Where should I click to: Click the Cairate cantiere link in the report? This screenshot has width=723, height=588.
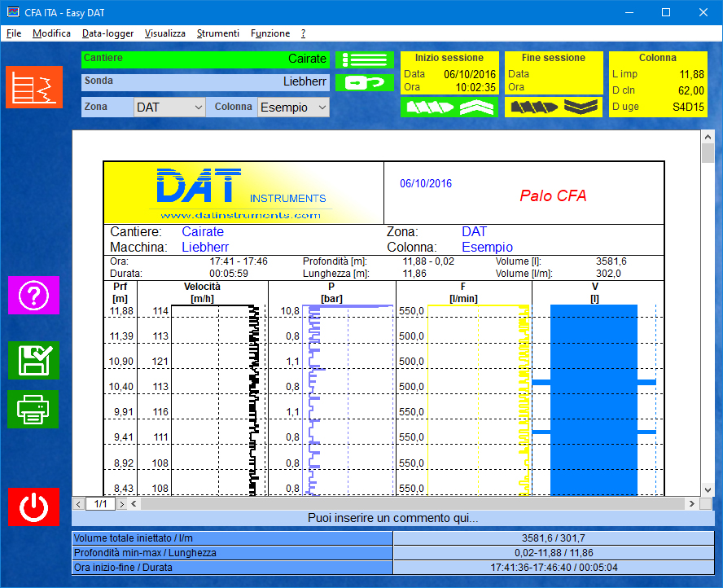pyautogui.click(x=202, y=231)
